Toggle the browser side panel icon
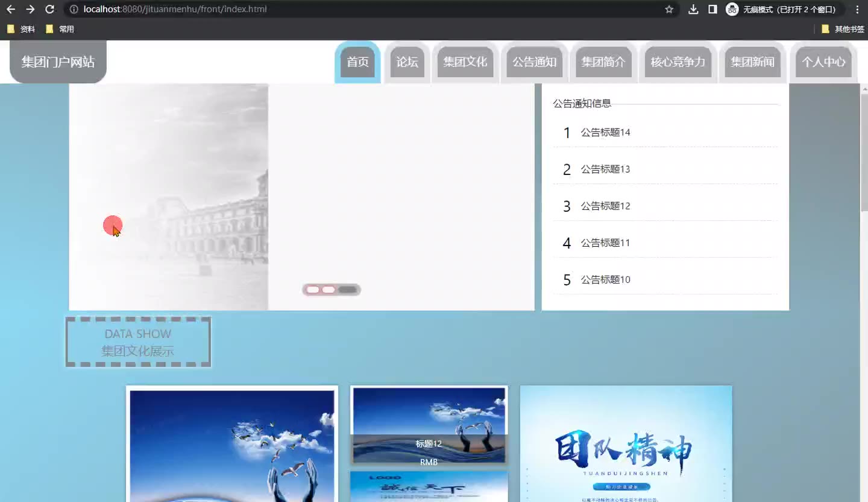The height and width of the screenshot is (502, 868). (x=712, y=9)
